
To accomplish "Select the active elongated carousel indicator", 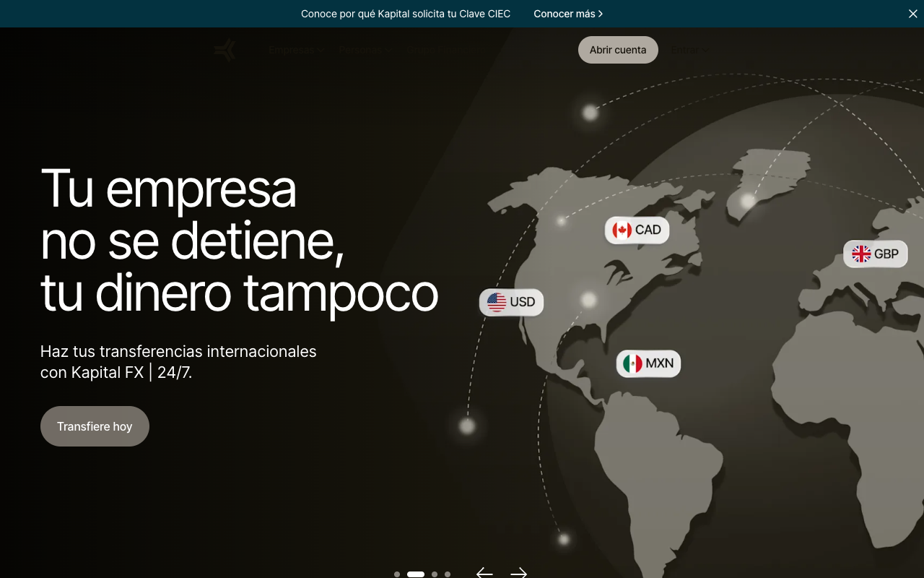I will (x=416, y=574).
